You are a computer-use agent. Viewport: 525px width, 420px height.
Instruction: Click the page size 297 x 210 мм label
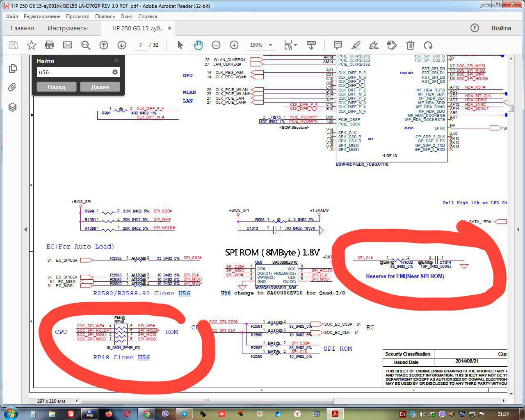[51, 401]
